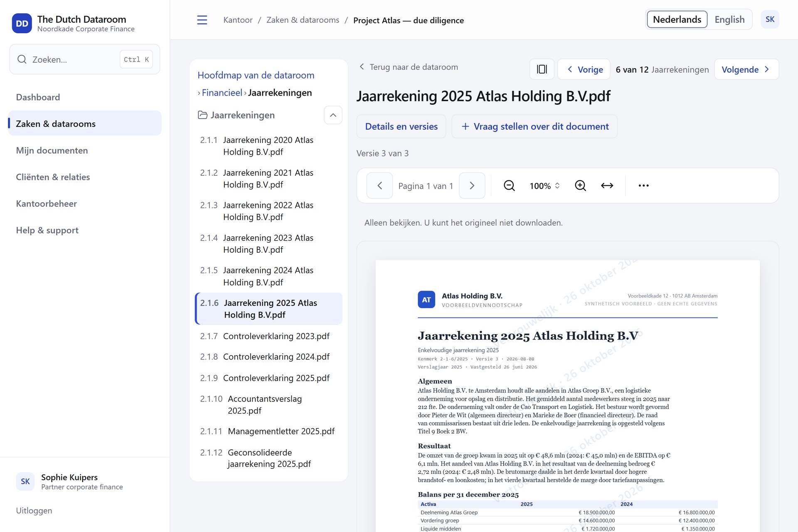Click Zaken & datarooms breadcrumb link

303,20
